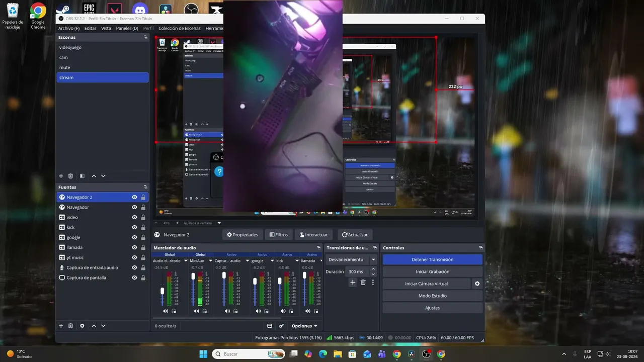
Task: Toggle visibility of yt music source
Action: tap(134, 257)
